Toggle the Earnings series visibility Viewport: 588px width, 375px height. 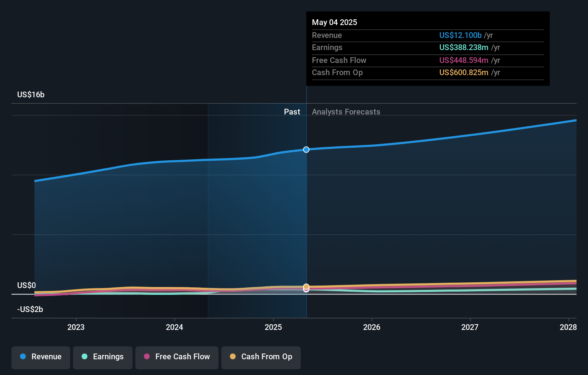click(103, 357)
